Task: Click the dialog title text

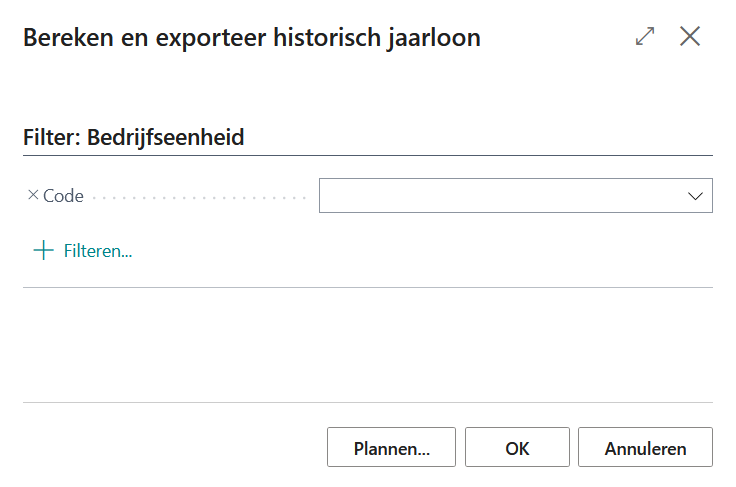Action: click(x=251, y=38)
